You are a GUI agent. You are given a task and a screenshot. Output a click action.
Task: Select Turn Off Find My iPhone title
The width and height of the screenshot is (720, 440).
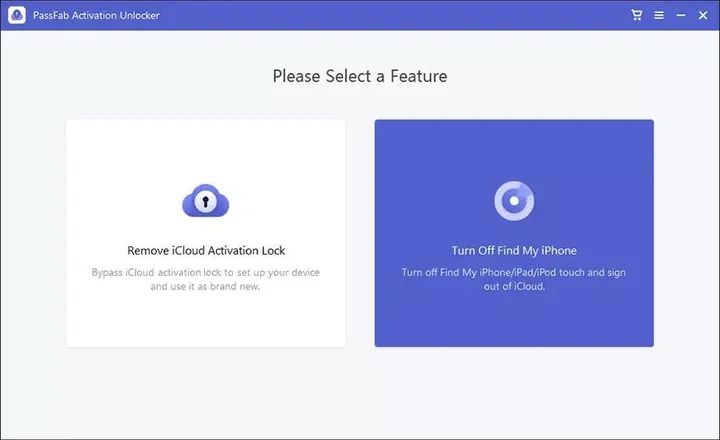[x=514, y=250]
